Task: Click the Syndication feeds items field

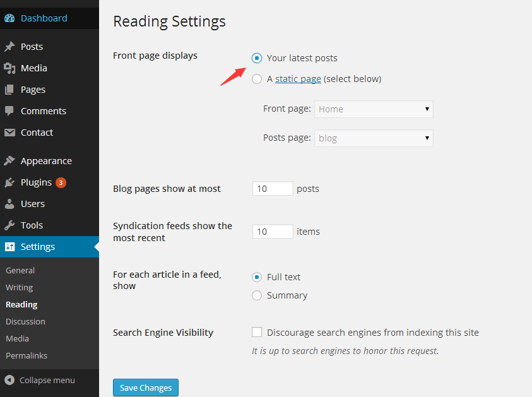Action: click(x=273, y=232)
